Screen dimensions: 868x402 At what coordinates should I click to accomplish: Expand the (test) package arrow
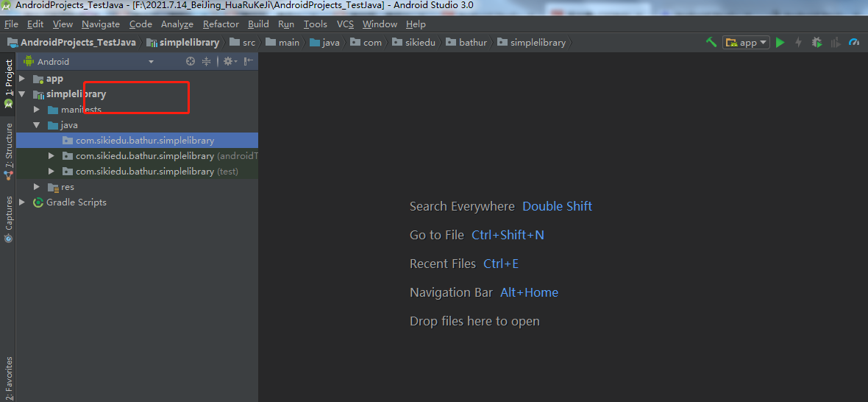click(51, 172)
